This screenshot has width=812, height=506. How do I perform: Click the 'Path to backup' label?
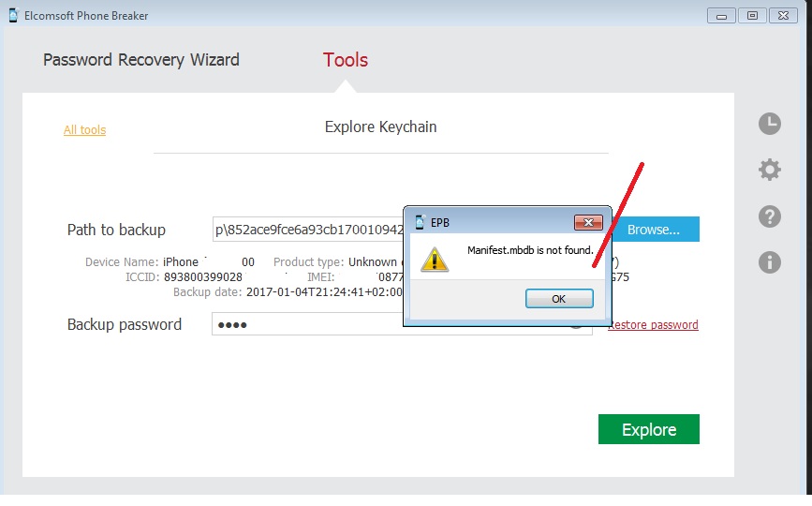116,230
